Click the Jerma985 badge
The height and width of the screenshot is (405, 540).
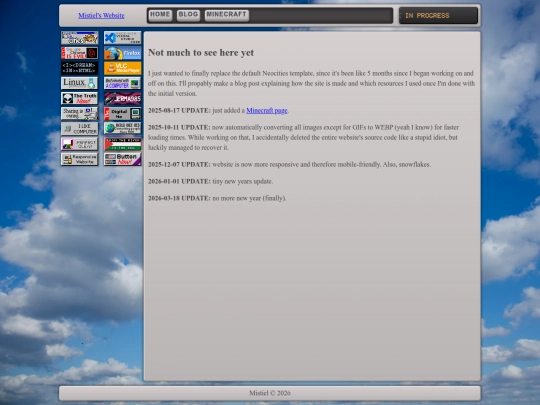123,98
